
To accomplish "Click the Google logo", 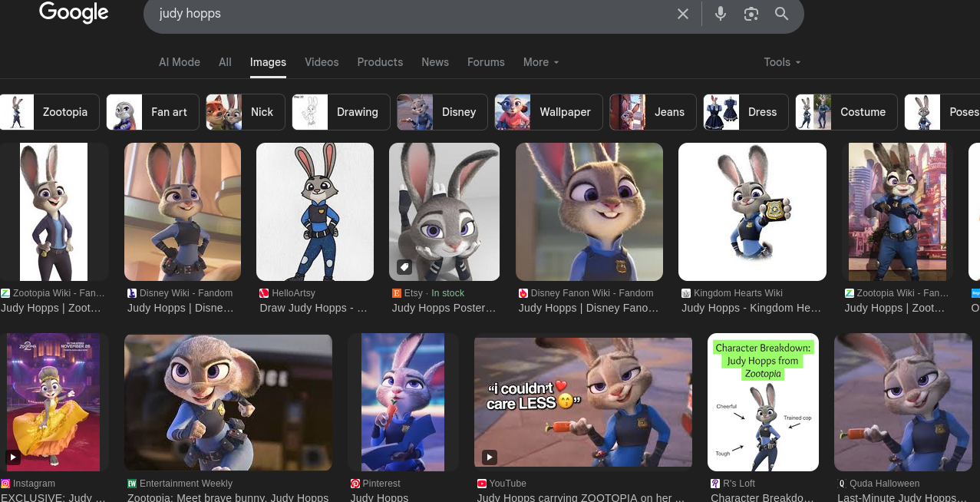I will click(x=74, y=13).
